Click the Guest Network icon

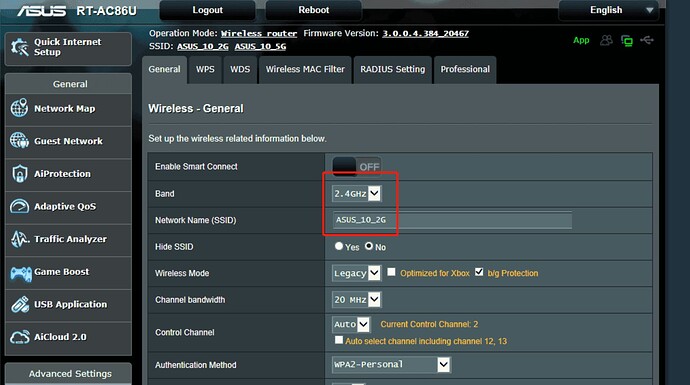(x=19, y=141)
